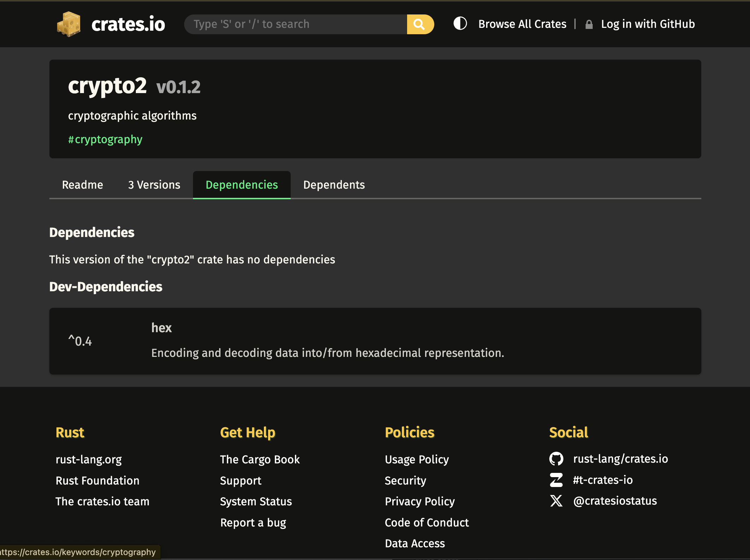The height and width of the screenshot is (560, 750).
Task: Click the crates.io box logo icon
Action: 69,24
